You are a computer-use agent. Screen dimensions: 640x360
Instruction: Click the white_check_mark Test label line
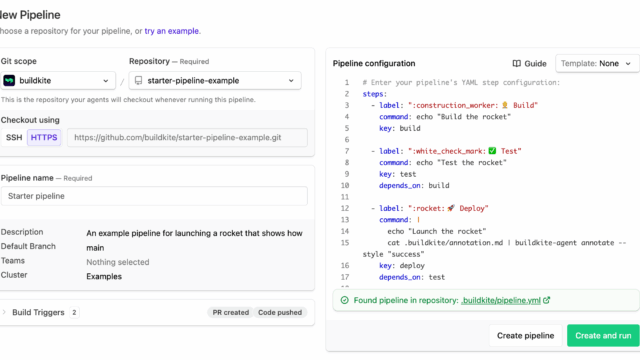tap(446, 151)
